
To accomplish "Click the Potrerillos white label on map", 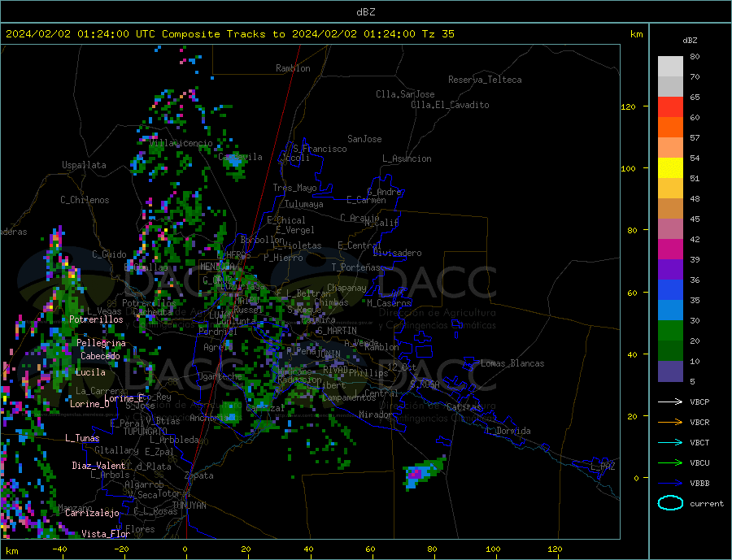I will 96,319.
